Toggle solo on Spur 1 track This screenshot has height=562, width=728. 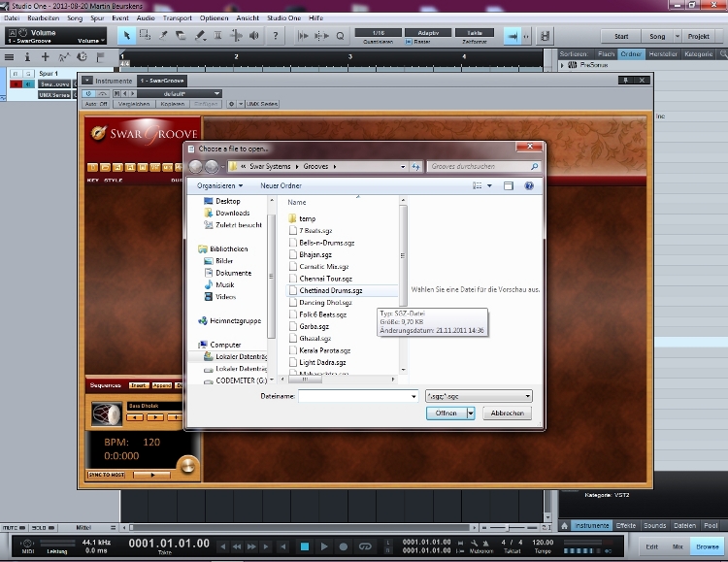[28, 74]
